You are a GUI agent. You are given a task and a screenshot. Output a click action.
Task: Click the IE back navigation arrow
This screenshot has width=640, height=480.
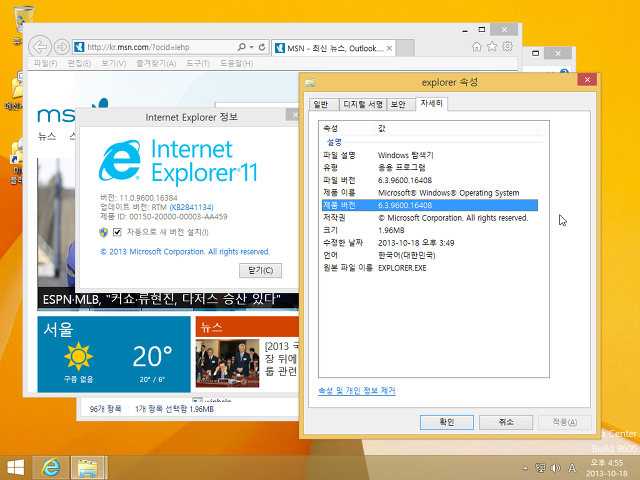coord(40,47)
